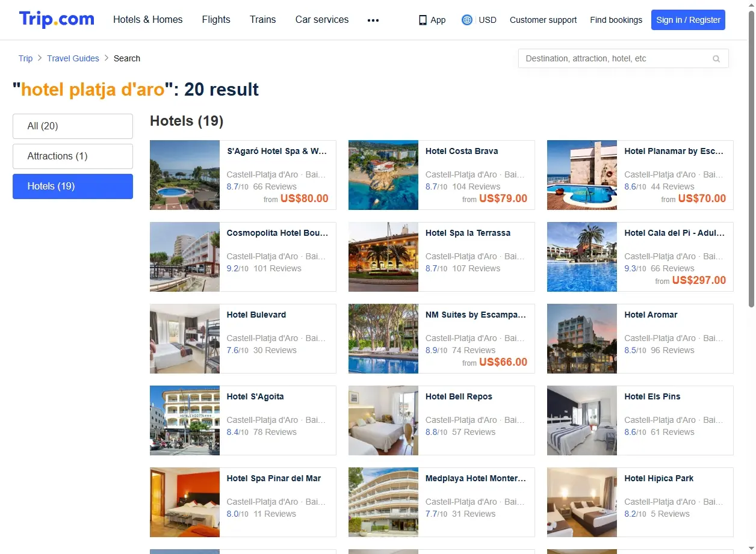Open Hotel Bell Repos thumbnail image
This screenshot has height=554, width=756.
pyautogui.click(x=383, y=420)
